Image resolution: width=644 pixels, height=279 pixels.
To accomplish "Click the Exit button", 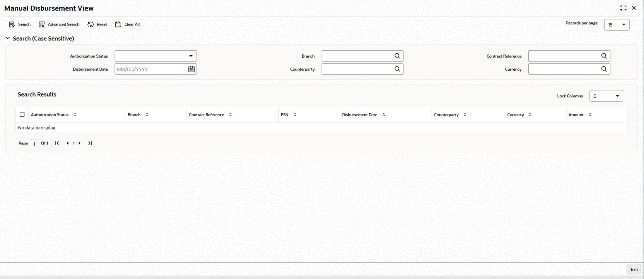I will click(x=634, y=269).
